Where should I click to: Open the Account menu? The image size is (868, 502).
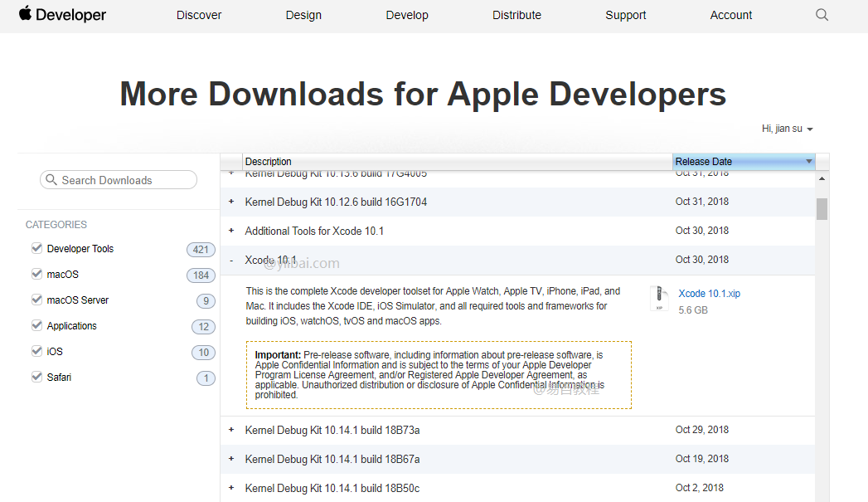pos(731,15)
